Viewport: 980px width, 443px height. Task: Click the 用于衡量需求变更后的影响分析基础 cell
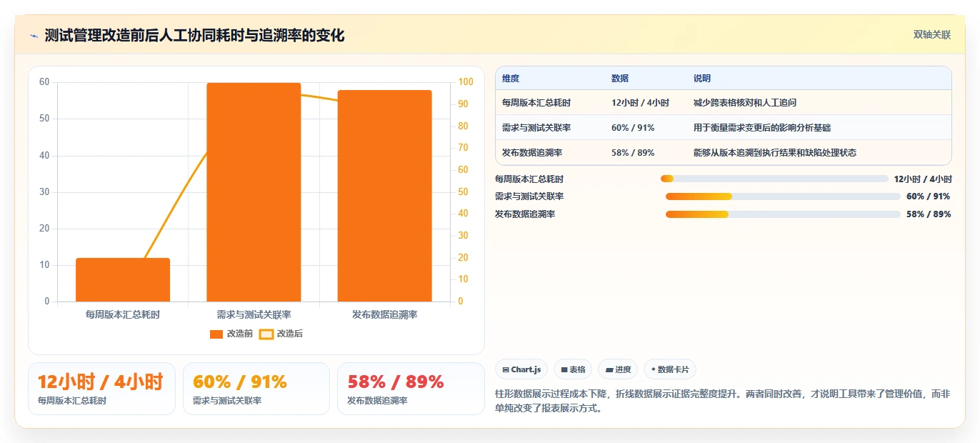[762, 128]
